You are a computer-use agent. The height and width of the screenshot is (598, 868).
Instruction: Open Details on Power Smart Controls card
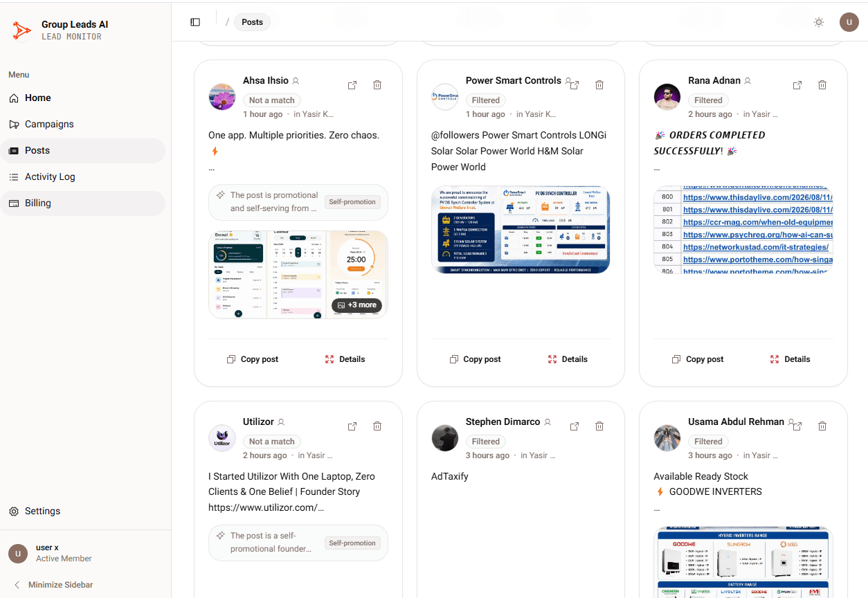click(x=568, y=359)
